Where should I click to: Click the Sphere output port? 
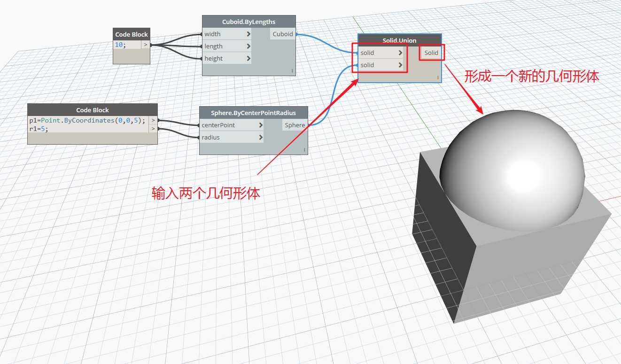click(x=295, y=125)
